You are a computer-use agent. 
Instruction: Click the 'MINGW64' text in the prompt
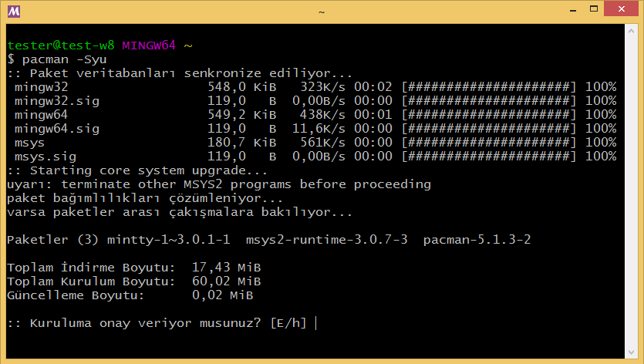pyautogui.click(x=149, y=45)
